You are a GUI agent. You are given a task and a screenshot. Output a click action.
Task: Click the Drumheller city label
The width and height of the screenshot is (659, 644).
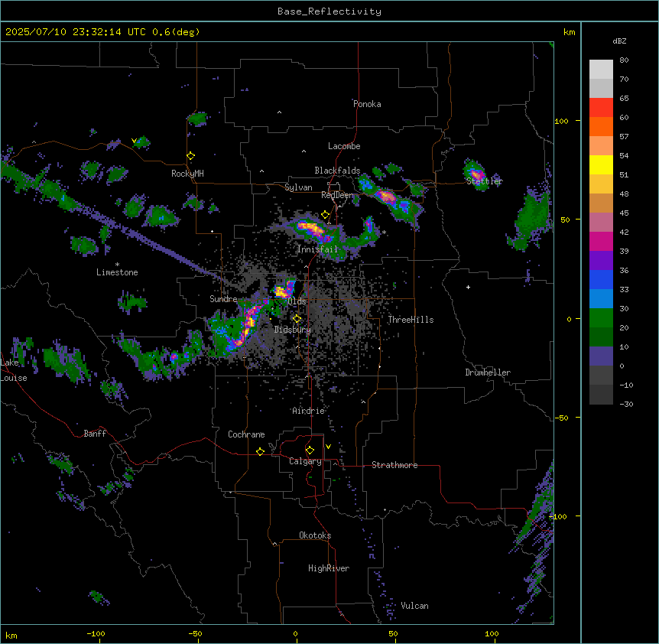coord(488,372)
